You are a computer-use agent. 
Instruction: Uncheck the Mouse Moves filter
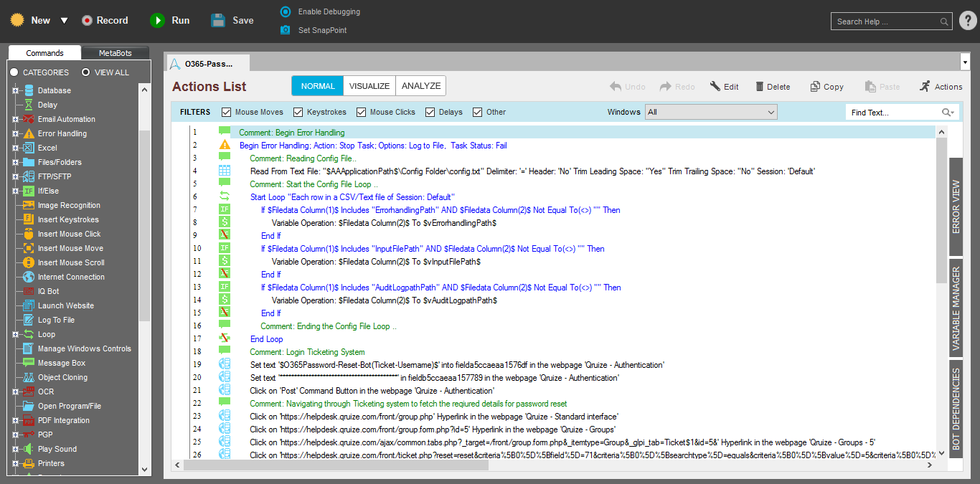click(227, 112)
